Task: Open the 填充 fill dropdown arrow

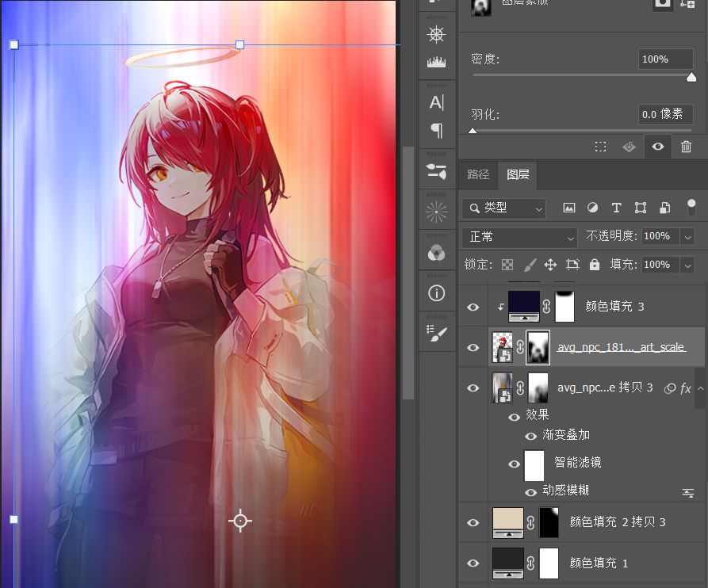Action: (687, 265)
